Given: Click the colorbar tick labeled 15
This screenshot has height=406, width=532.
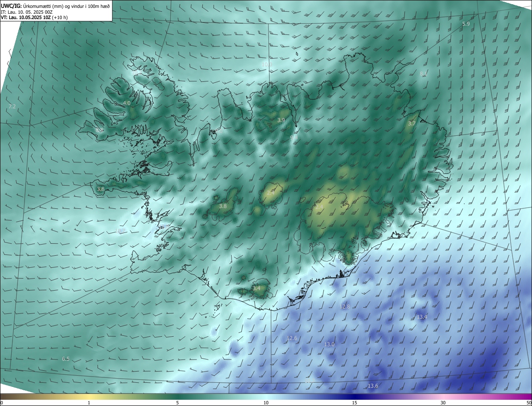Looking at the screenshot, I should pyautogui.click(x=355, y=403).
